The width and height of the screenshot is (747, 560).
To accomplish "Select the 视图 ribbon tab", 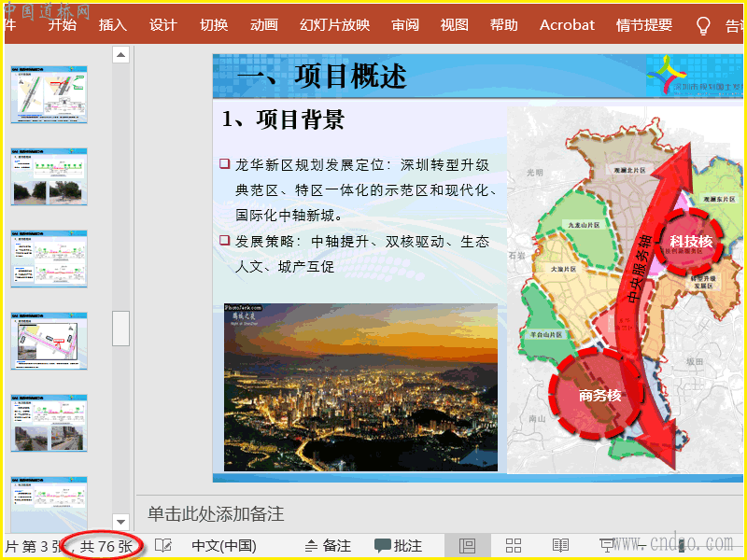I will 454,25.
